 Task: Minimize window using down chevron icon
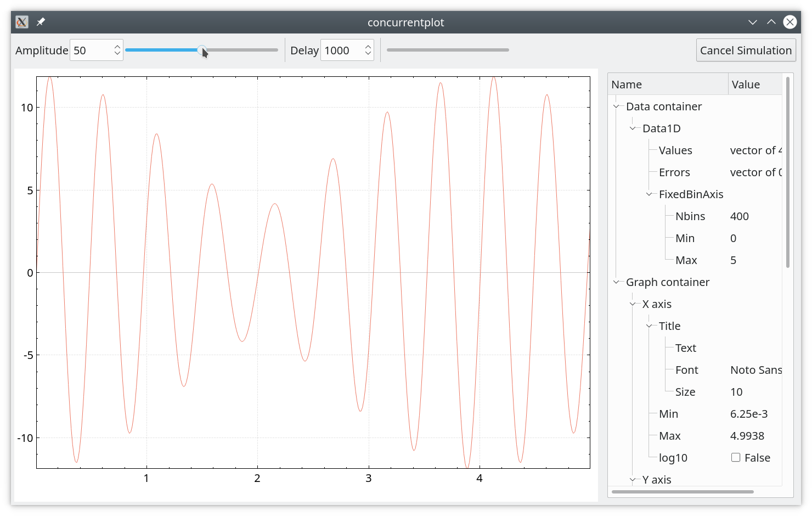[753, 22]
